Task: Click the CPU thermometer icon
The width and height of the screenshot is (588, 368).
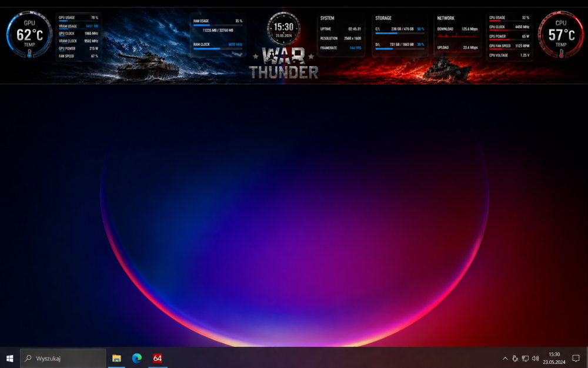Action: tap(561, 53)
